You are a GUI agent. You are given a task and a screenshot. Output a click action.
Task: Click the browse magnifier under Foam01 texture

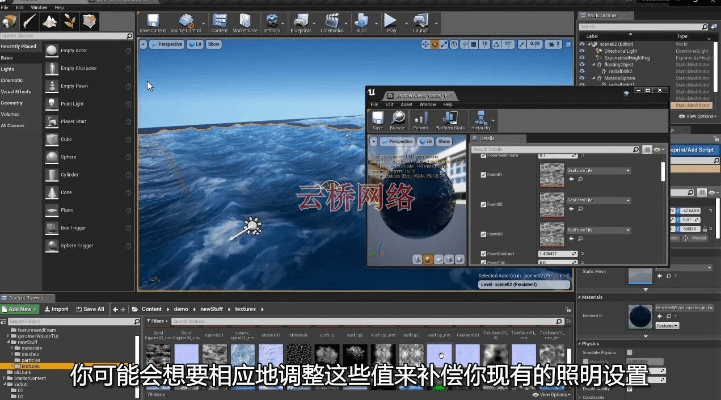point(580,179)
